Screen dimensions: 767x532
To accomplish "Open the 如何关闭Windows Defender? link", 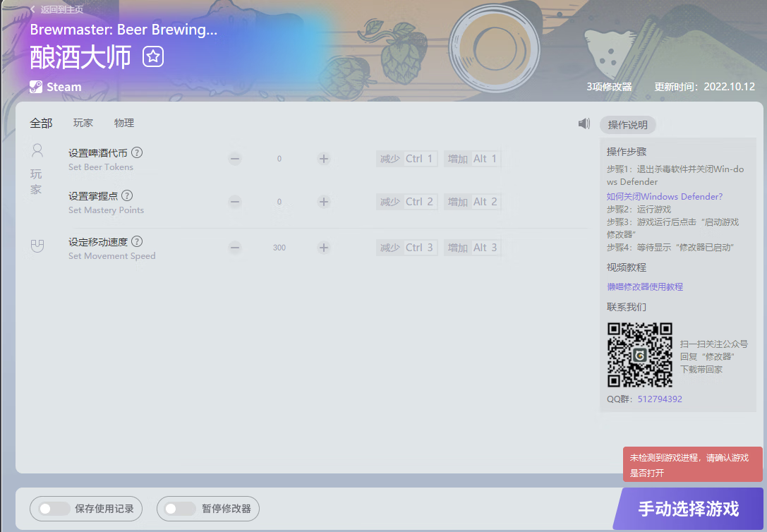I will (x=664, y=197).
